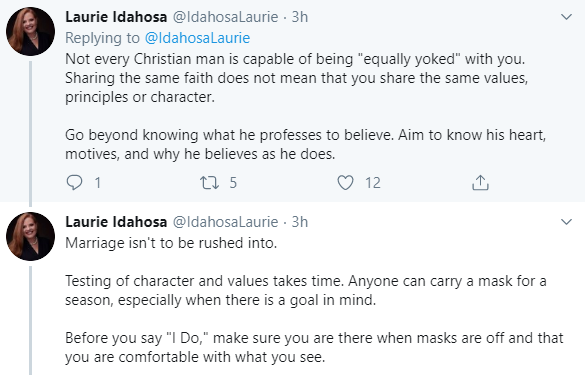The image size is (585, 375).
Task: Open second tweet's profile picture
Action: point(30,237)
